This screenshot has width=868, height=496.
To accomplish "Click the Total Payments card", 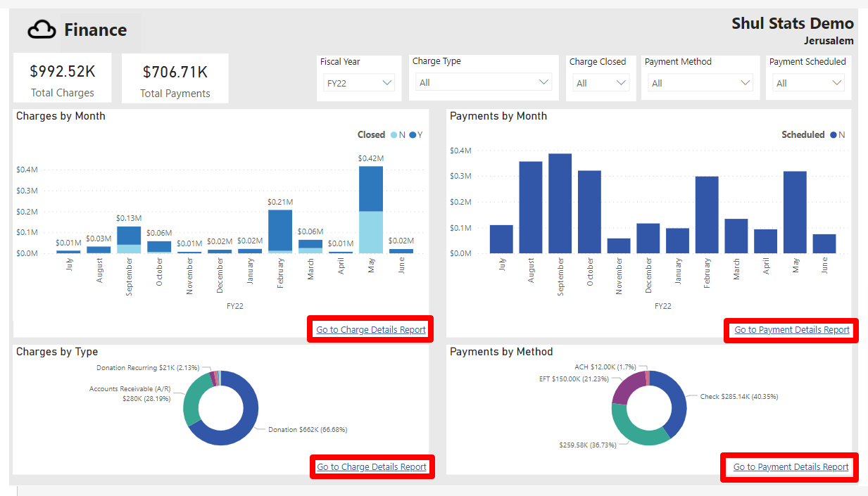I will pyautogui.click(x=175, y=77).
